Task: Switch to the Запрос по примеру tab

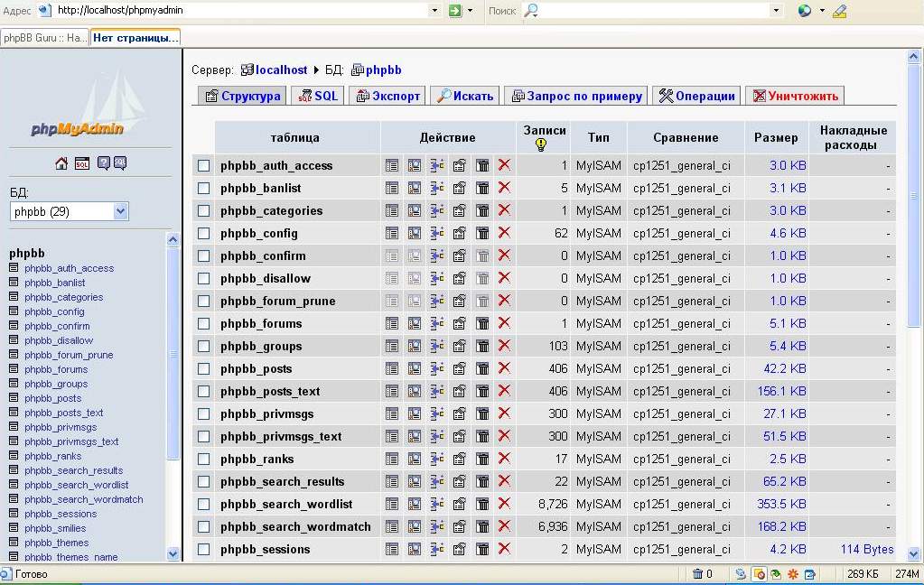Action: coord(576,96)
